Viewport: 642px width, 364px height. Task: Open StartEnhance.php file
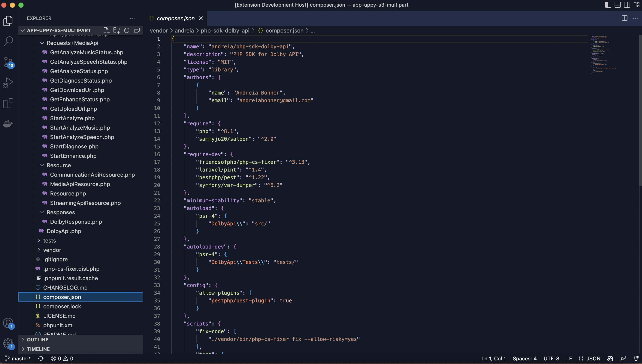pyautogui.click(x=73, y=156)
